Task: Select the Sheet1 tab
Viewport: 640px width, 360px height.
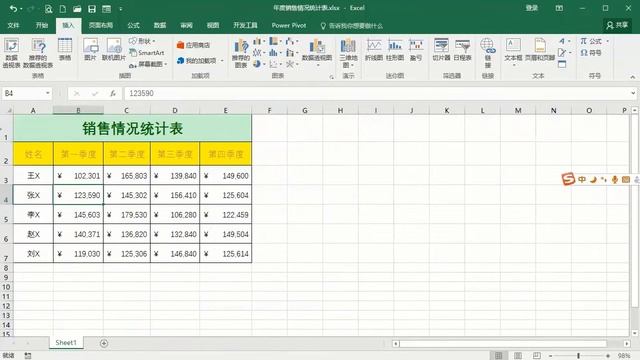Action: [x=66, y=343]
